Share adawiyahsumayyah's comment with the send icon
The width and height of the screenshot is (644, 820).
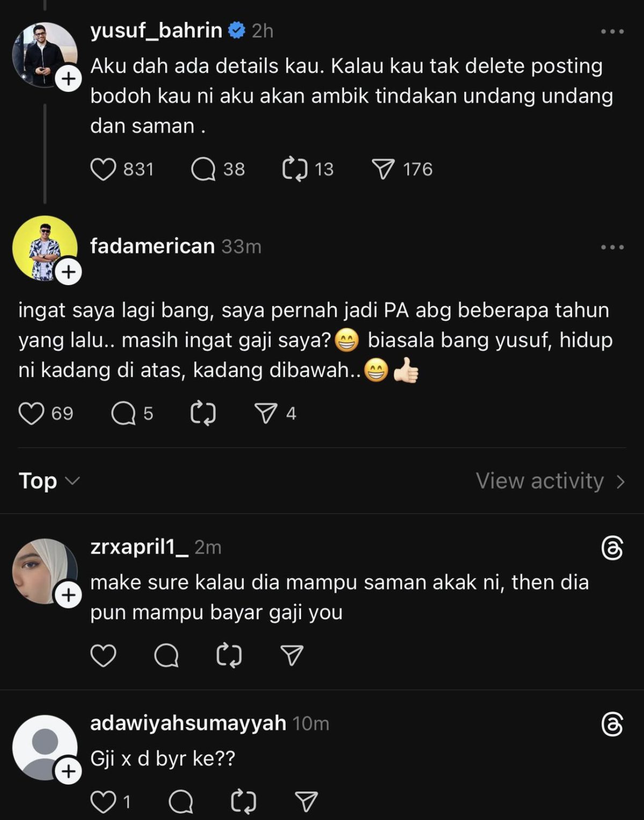306,802
